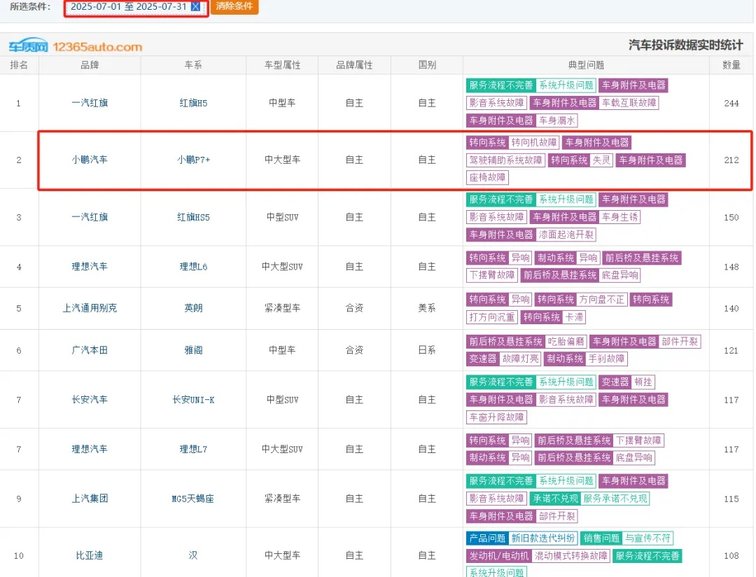Click the 部件开裂 tag in MG5天蝎座 row
756x577 pixels.
click(556, 516)
